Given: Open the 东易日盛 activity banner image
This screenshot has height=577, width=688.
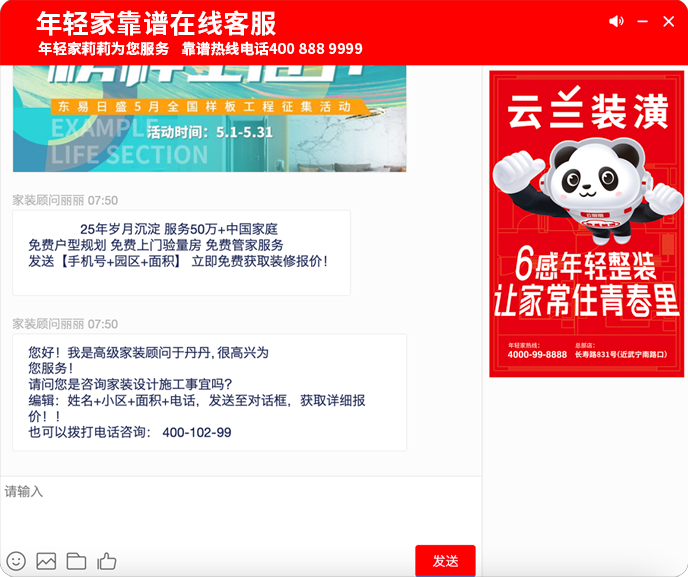Looking at the screenshot, I should tap(209, 118).
